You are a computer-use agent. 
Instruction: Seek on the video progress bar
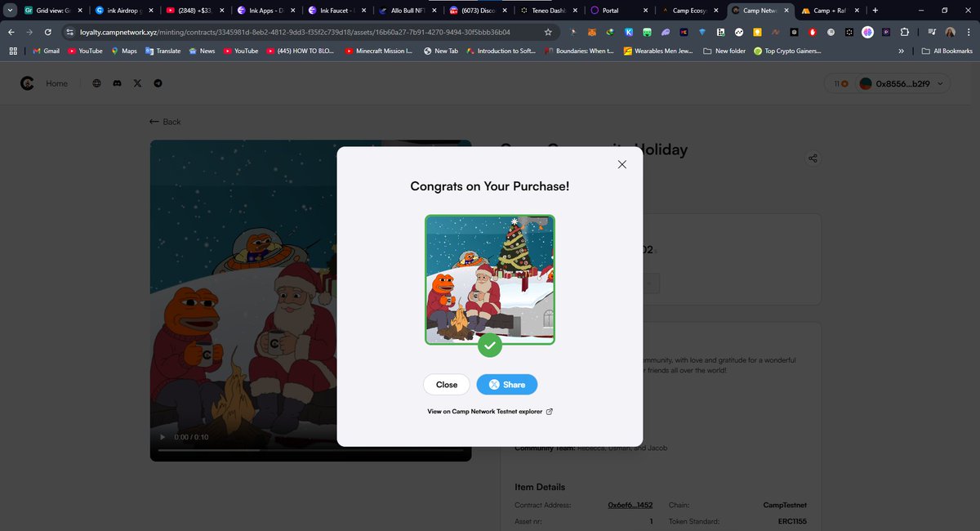310,450
